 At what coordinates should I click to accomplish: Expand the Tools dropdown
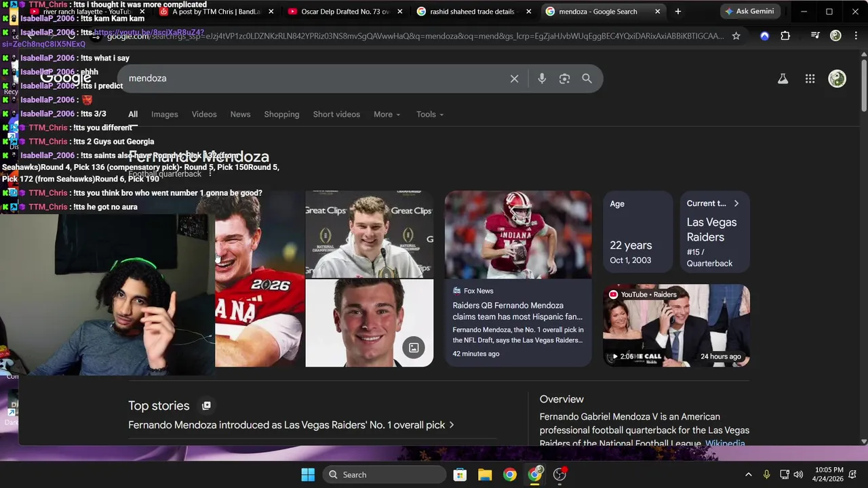pos(430,115)
